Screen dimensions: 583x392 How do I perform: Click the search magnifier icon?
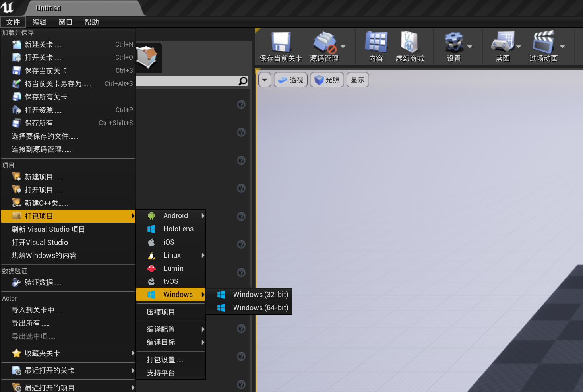tap(243, 81)
